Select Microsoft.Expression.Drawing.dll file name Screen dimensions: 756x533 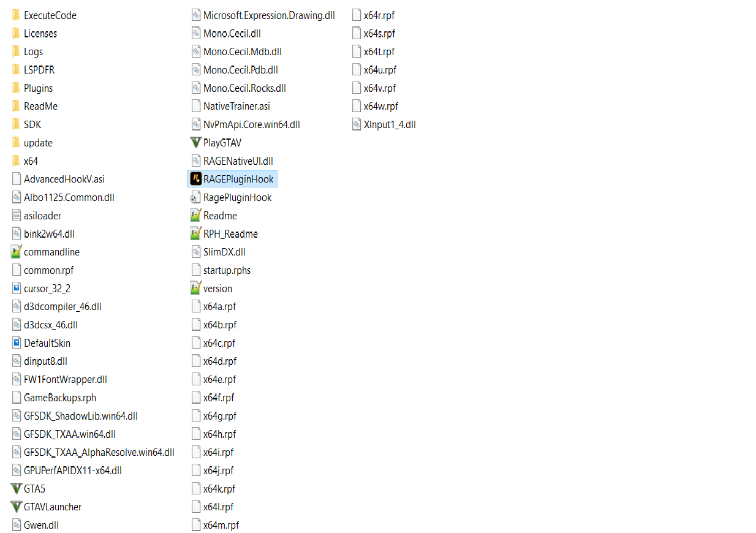[x=269, y=15]
